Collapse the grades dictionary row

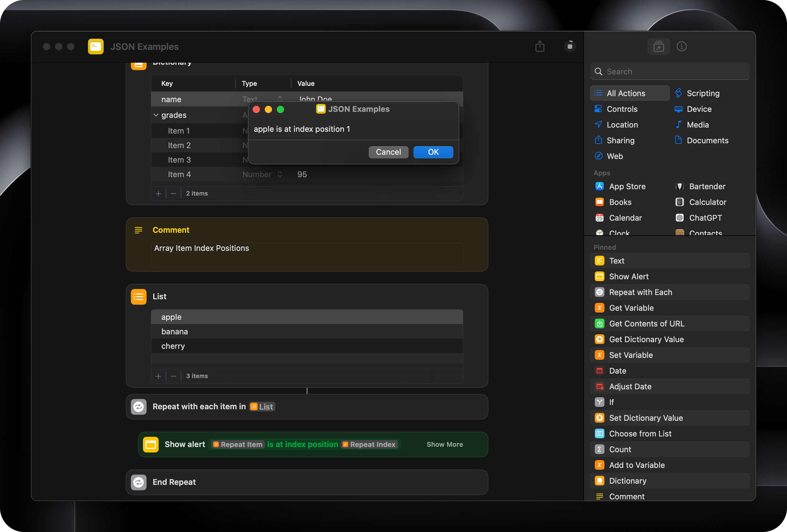(x=156, y=115)
